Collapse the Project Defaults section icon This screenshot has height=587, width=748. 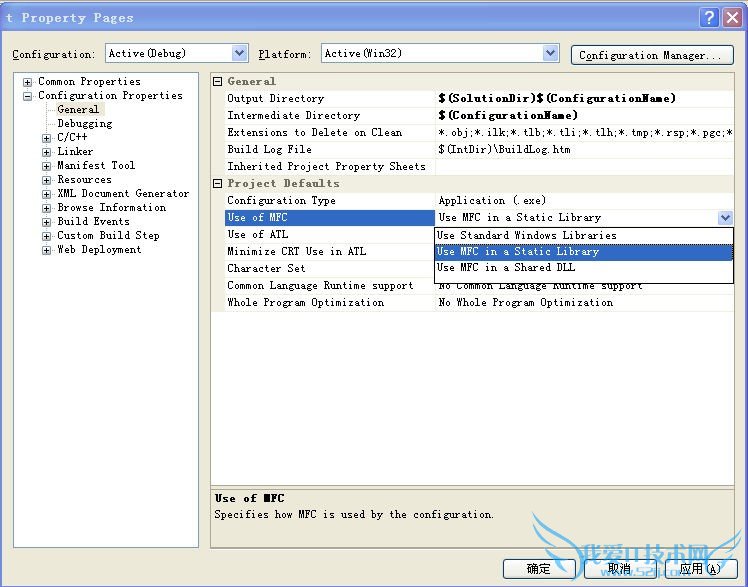[x=218, y=183]
